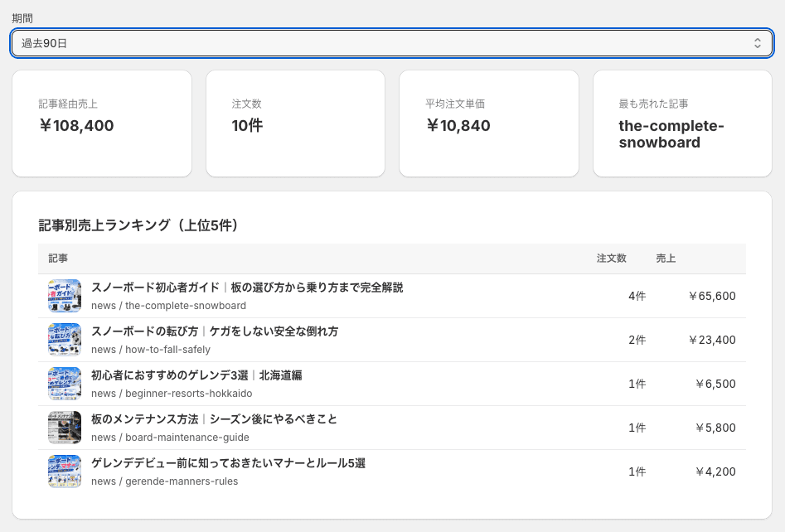Screen dimensions: 785x532
Task: Click 1件 in the beginner-resorts-hokkaido row
Action: (x=637, y=384)
